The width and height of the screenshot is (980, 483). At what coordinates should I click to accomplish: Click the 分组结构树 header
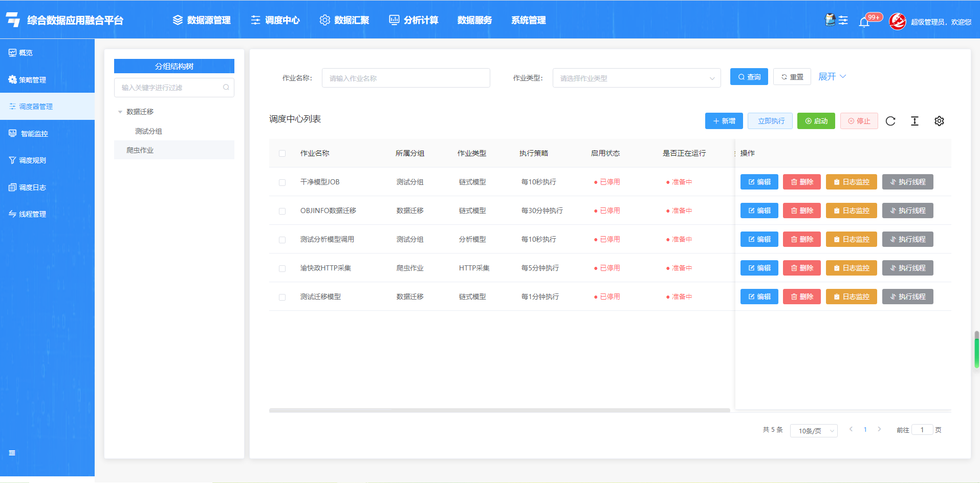[x=174, y=66]
